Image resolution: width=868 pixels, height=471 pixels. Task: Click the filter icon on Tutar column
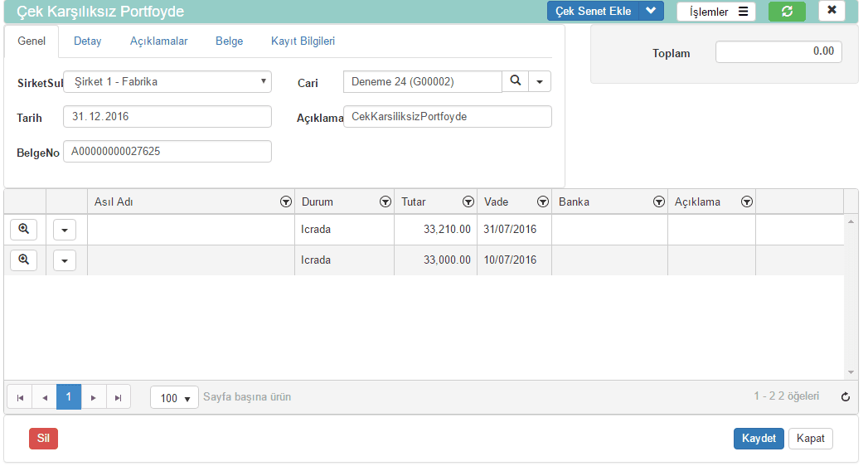point(468,202)
